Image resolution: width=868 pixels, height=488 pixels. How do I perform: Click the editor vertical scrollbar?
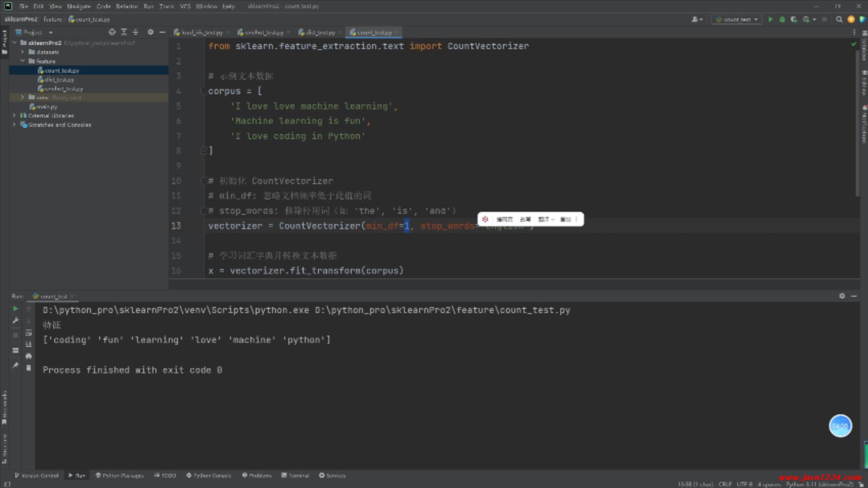coord(857,122)
